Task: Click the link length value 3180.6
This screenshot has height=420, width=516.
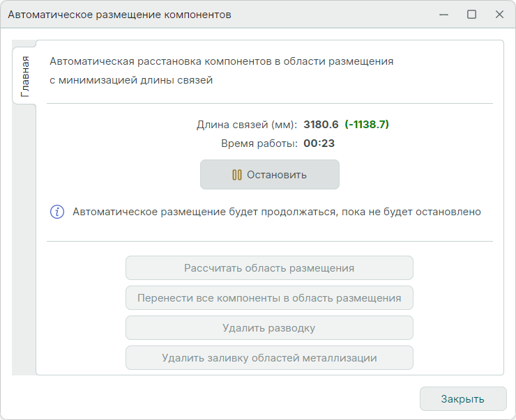Action: 321,125
